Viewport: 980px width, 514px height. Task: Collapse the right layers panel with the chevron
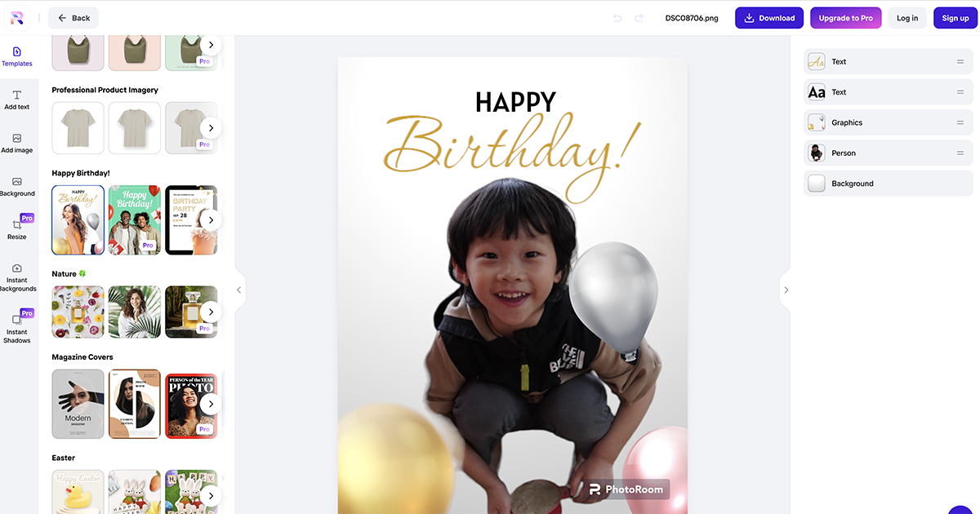pyautogui.click(x=786, y=290)
